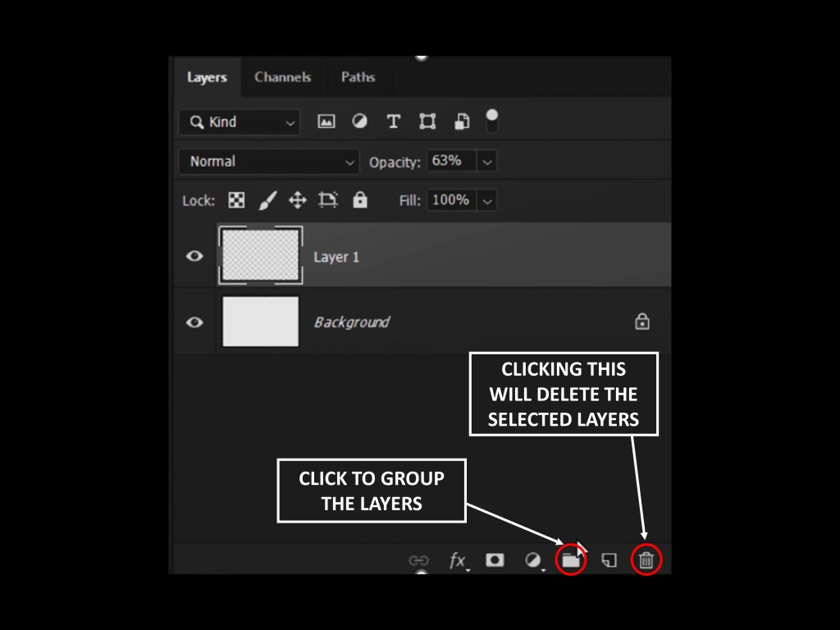Toggle the lock all padlock
Image resolution: width=840 pixels, height=630 pixels.
click(359, 200)
